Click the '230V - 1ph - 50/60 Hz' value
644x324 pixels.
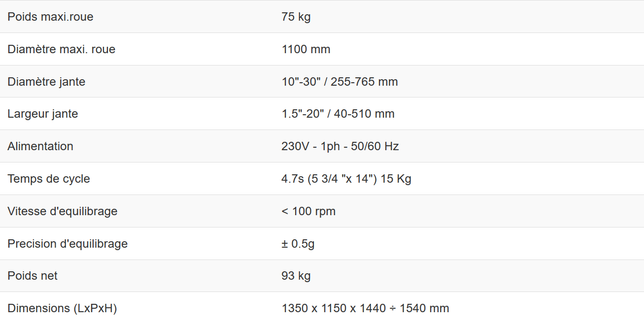click(340, 146)
